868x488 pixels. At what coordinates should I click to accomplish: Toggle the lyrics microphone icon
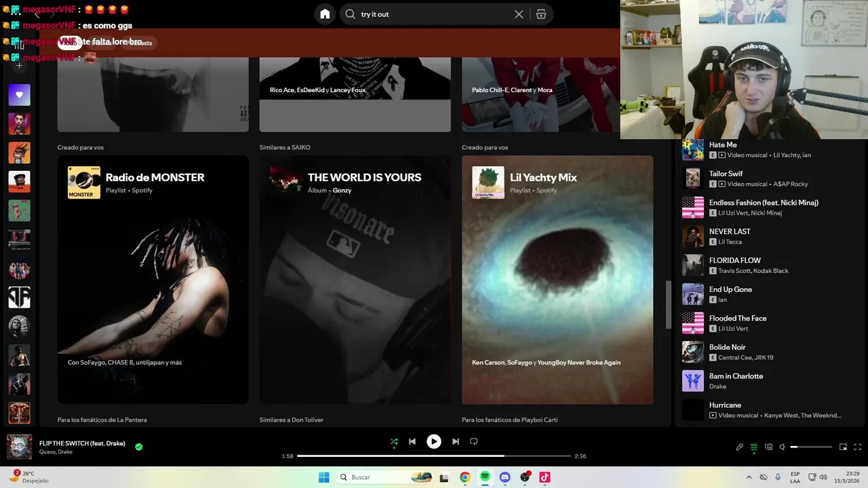click(740, 447)
